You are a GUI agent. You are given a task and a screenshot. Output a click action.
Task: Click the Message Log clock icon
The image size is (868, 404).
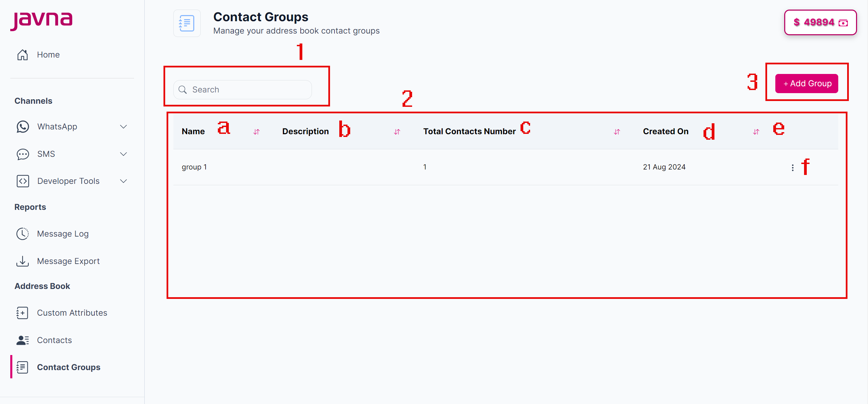pyautogui.click(x=22, y=233)
